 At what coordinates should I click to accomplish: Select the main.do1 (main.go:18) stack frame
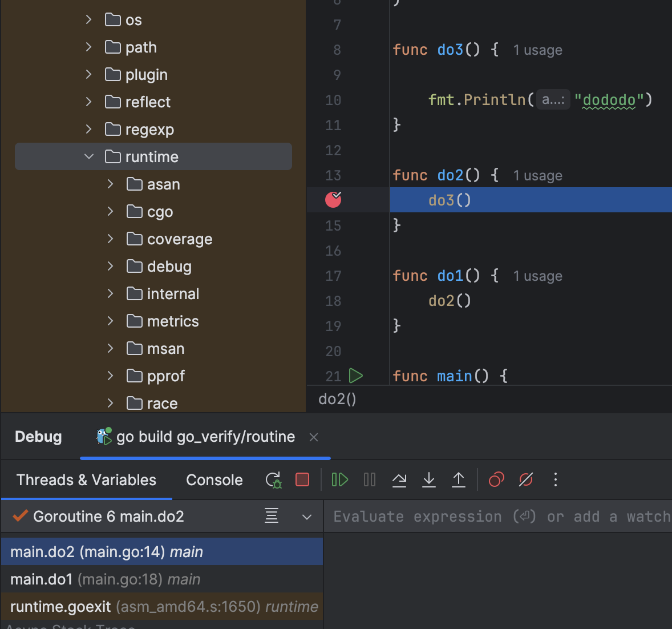pyautogui.click(x=161, y=579)
